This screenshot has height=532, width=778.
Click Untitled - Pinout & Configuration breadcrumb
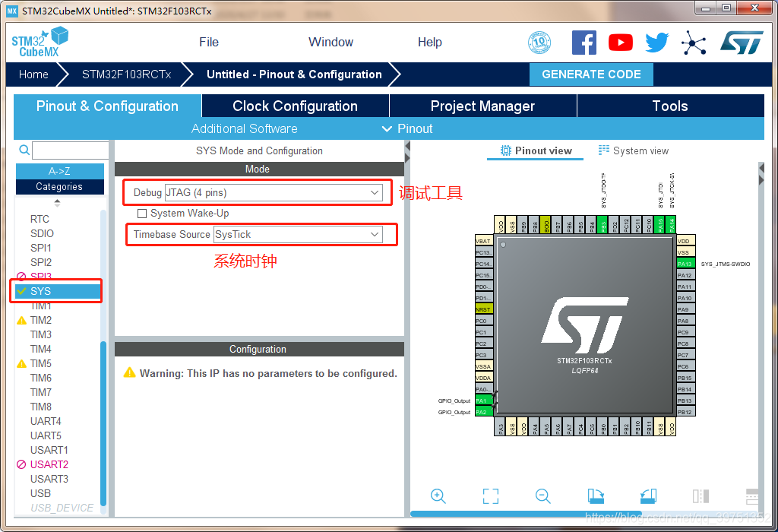[294, 74]
